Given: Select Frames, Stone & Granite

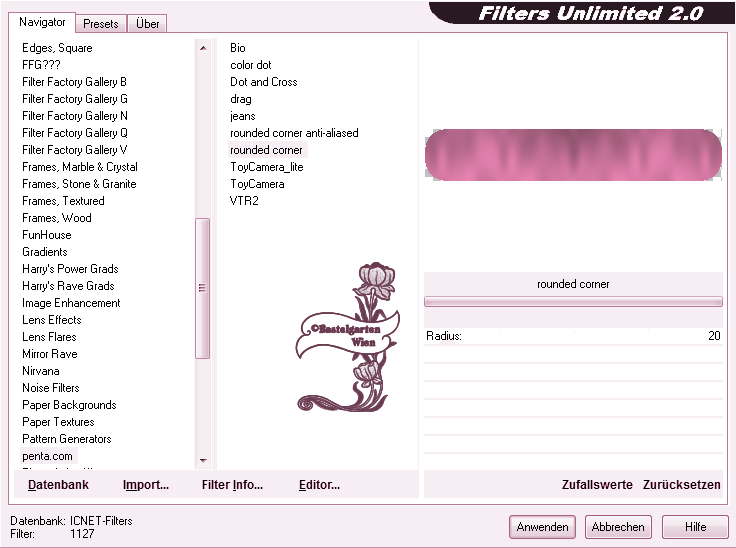Looking at the screenshot, I should tap(79, 184).
